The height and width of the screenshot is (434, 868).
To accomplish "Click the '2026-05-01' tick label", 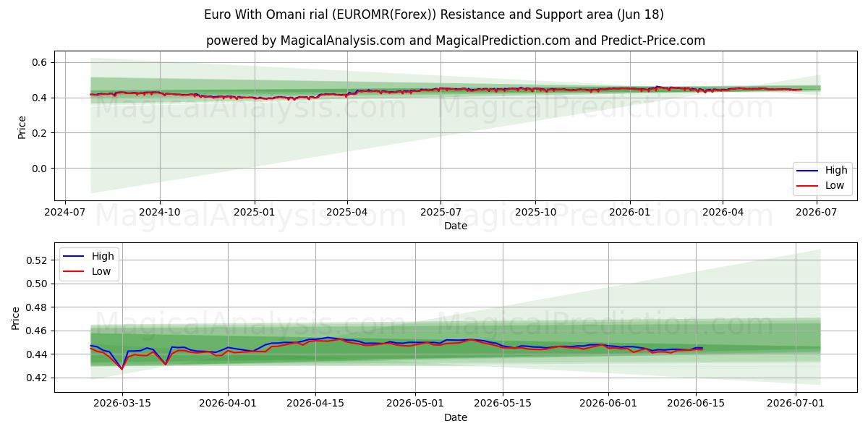I will (416, 404).
